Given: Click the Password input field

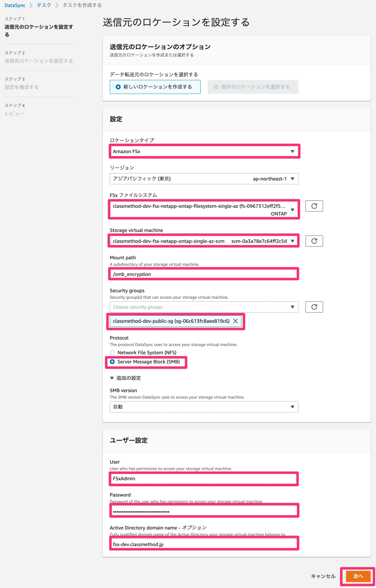Looking at the screenshot, I should [x=204, y=511].
